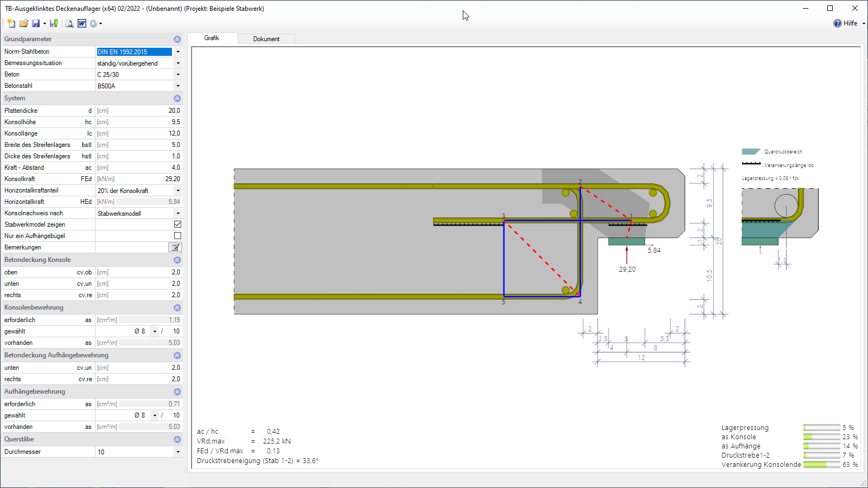Image resolution: width=868 pixels, height=488 pixels.
Task: Edit the Konsolhöhe value 9,5
Action: (x=150, y=122)
